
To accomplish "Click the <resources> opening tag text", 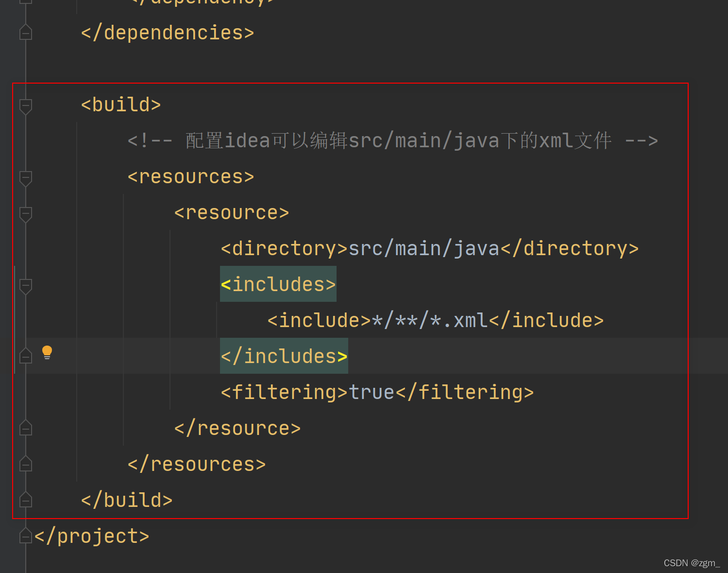I will (x=191, y=177).
